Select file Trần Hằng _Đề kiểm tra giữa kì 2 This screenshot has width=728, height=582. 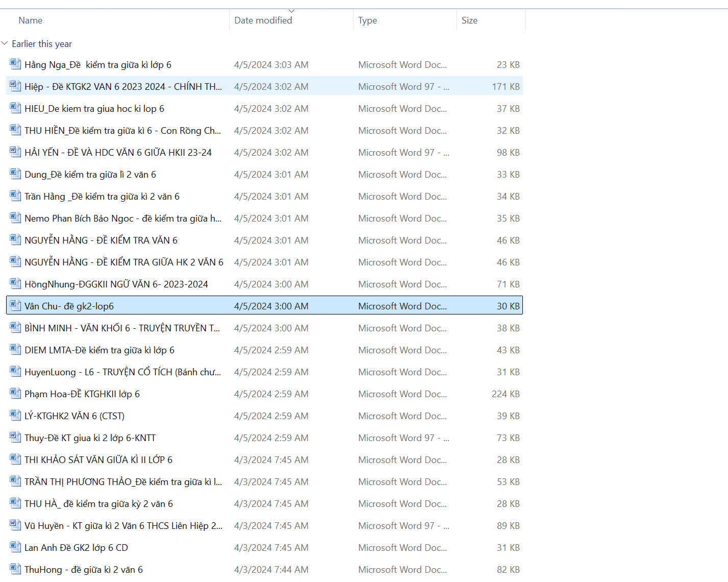102,197
